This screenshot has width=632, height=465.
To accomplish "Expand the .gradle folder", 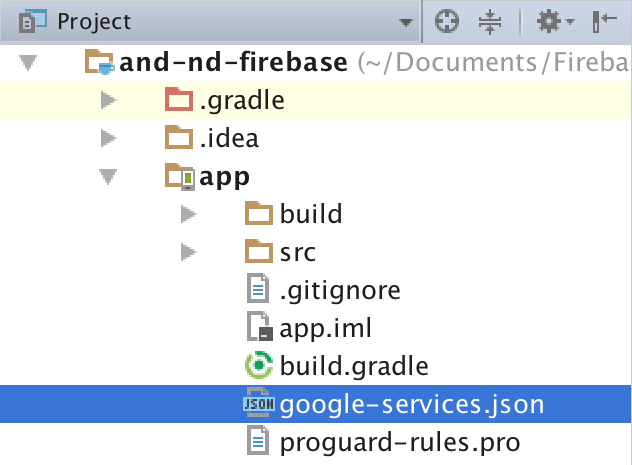I will pyautogui.click(x=108, y=101).
